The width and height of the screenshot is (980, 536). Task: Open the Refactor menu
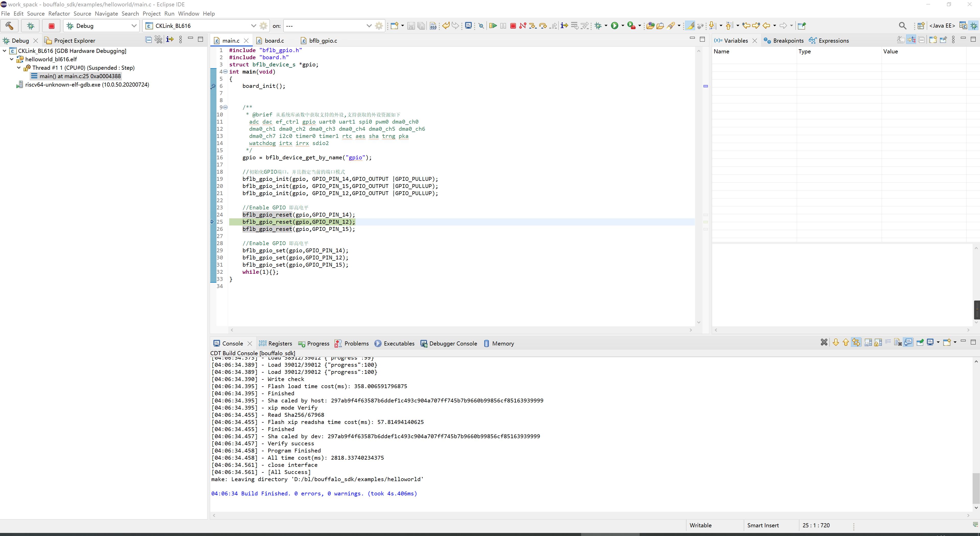click(59, 14)
